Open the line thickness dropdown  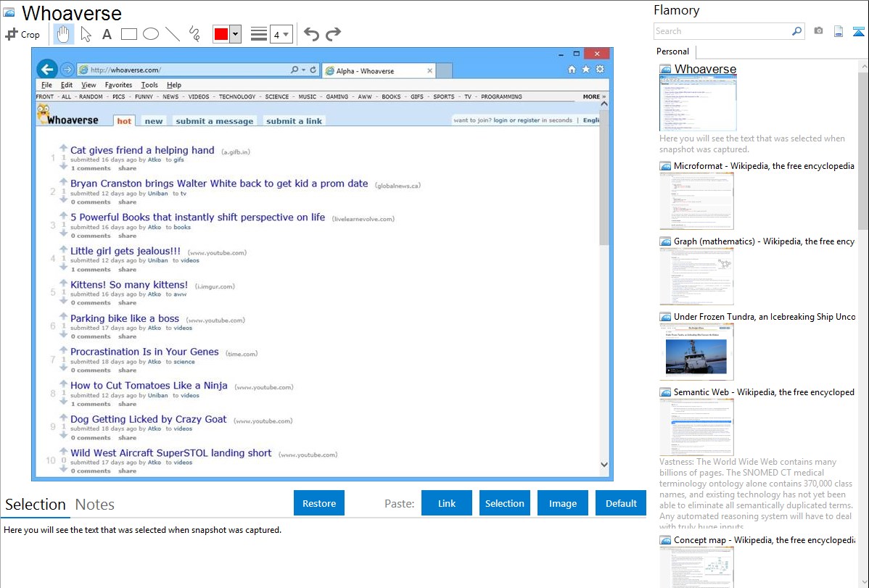coord(281,34)
